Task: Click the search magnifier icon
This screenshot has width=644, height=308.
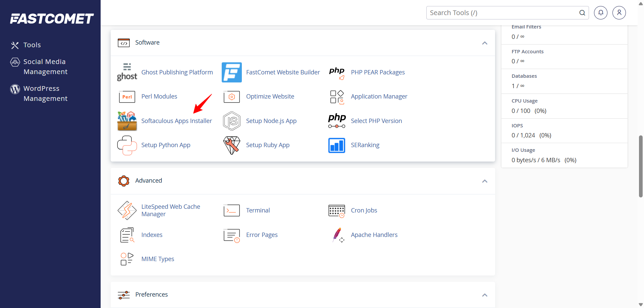Action: (582, 13)
